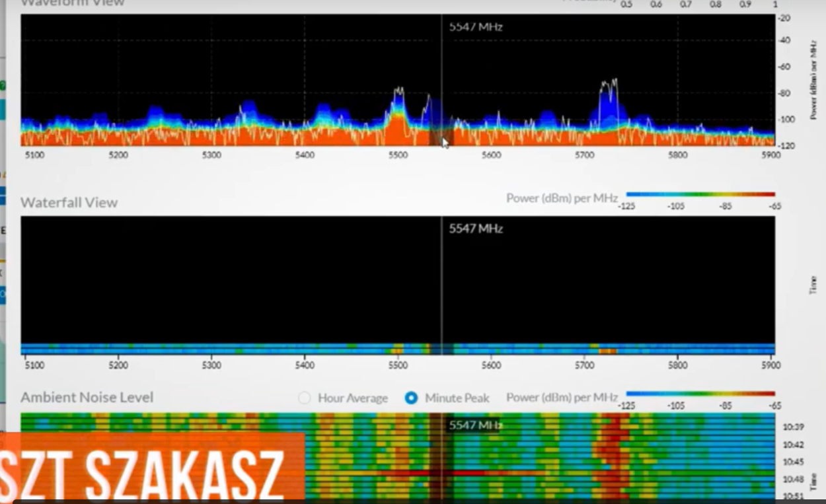Screen dimensions: 826x504
Task: Select the Hour Average radio button
Action: point(305,398)
